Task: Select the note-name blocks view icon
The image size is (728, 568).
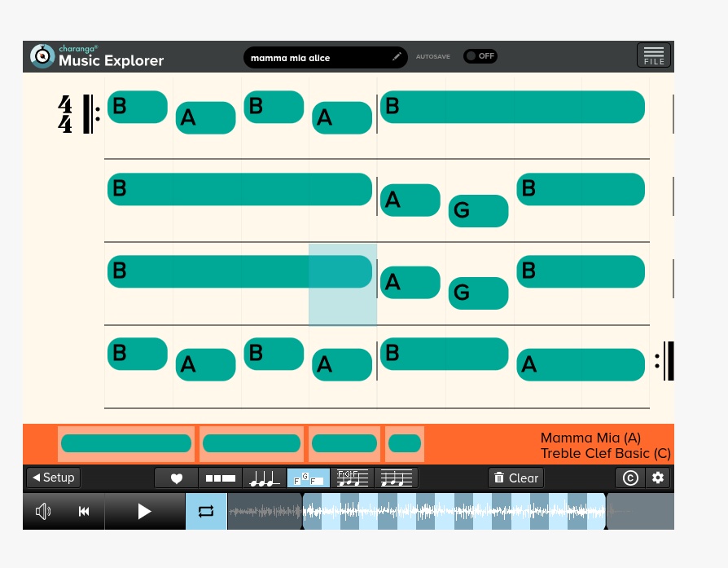Action: pos(309,478)
